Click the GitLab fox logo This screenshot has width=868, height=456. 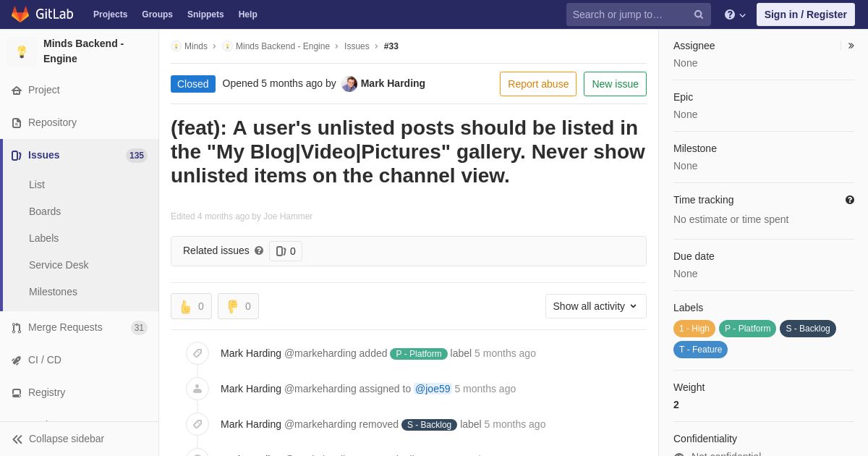[20, 14]
